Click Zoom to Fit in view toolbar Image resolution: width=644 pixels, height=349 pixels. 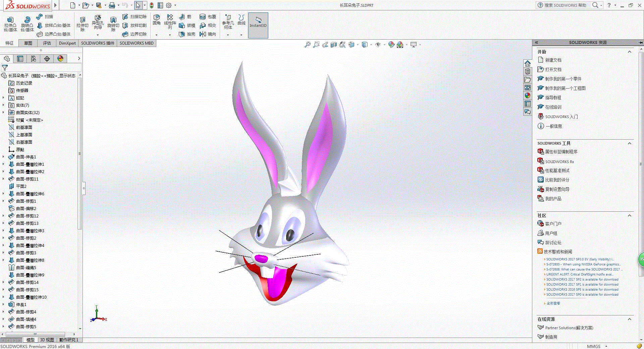(307, 45)
